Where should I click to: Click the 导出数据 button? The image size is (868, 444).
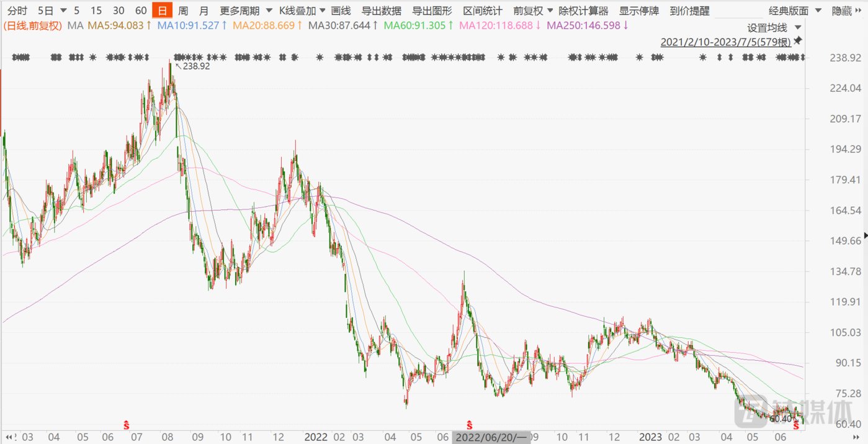tap(382, 11)
